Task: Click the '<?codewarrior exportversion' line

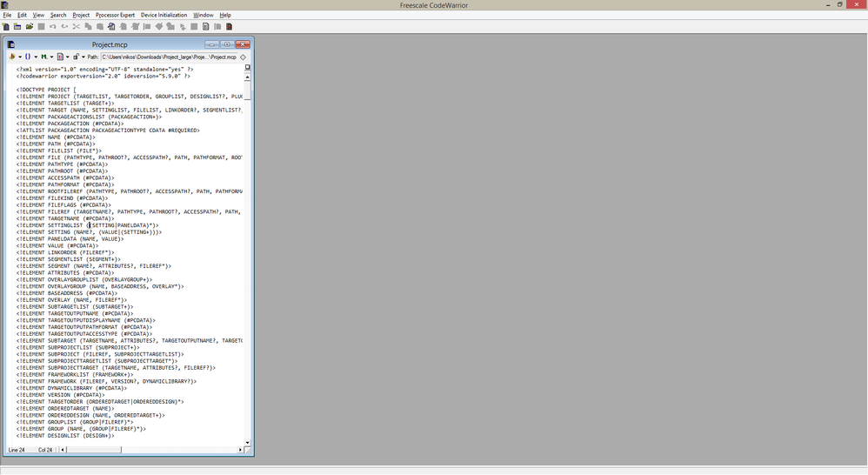Action: [x=103, y=77]
